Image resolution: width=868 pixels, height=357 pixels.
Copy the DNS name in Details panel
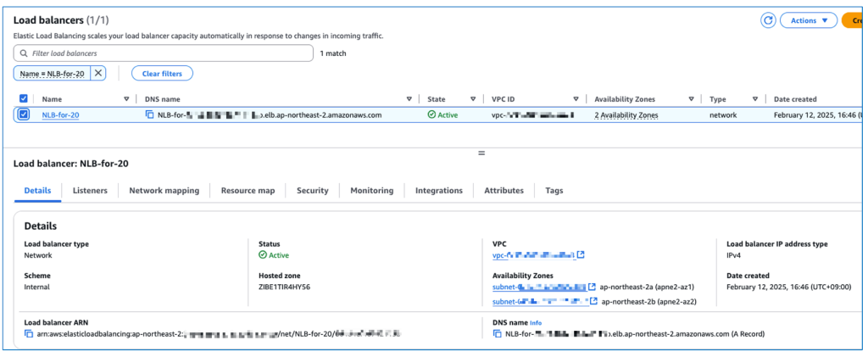pyautogui.click(x=497, y=334)
